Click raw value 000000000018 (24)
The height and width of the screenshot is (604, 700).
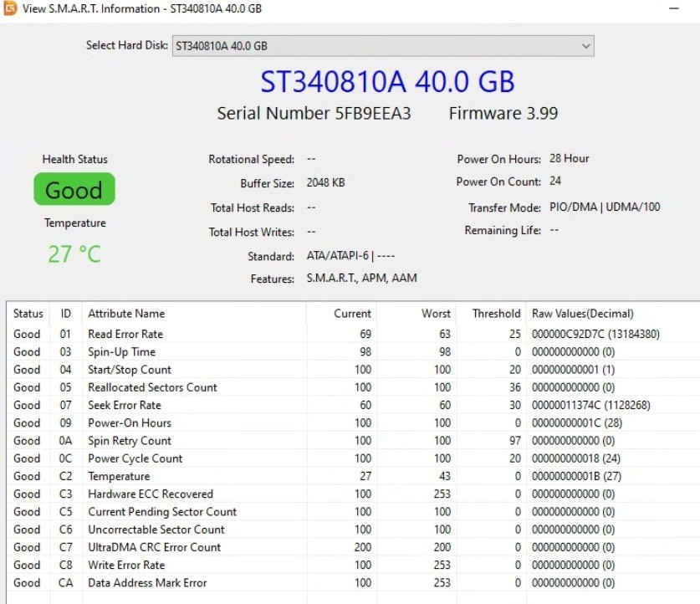[x=576, y=458]
